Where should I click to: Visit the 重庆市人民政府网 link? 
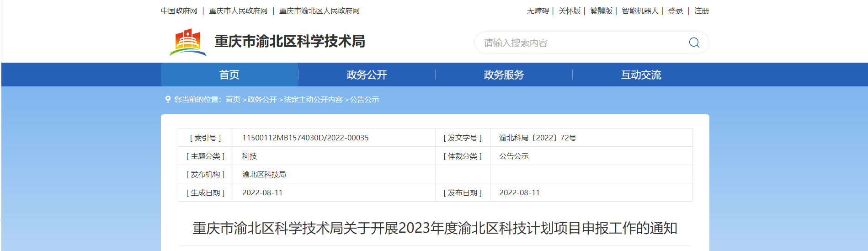tap(238, 11)
